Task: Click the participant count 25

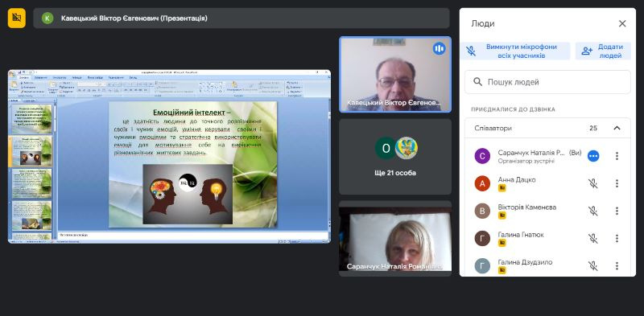Action: click(593, 128)
